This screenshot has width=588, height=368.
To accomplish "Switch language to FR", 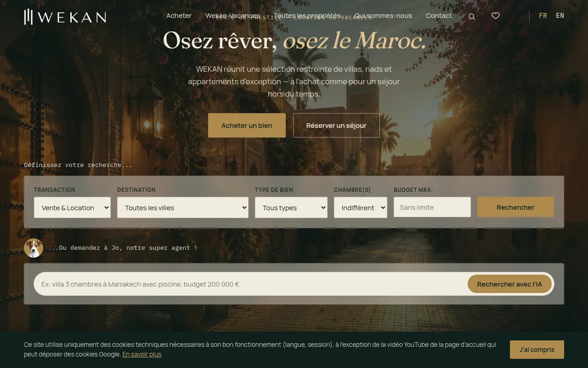I will (543, 16).
